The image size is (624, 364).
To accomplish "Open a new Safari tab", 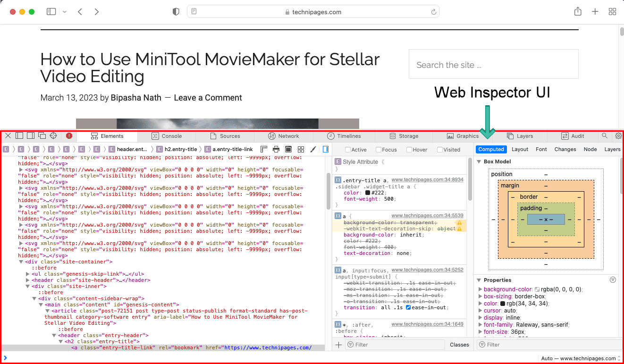I will pyautogui.click(x=595, y=12).
